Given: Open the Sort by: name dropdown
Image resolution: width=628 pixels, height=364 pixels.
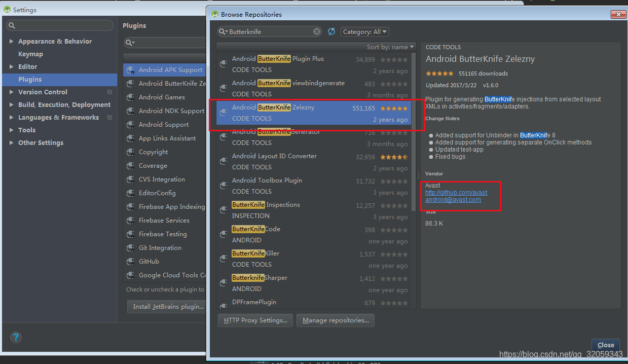Looking at the screenshot, I should 390,47.
